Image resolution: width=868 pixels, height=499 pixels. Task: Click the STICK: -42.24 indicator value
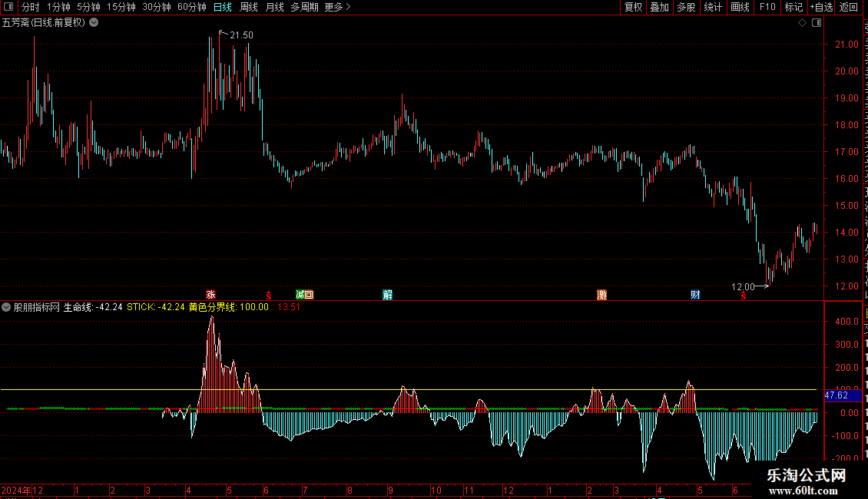pos(156,307)
